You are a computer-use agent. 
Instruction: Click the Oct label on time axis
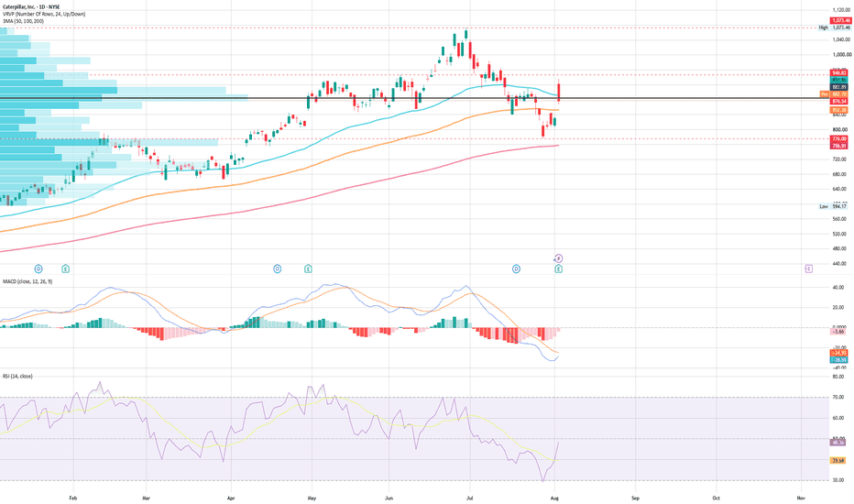(x=717, y=498)
